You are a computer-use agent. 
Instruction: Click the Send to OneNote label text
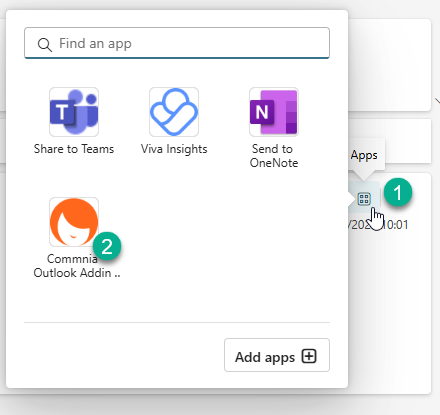274,156
